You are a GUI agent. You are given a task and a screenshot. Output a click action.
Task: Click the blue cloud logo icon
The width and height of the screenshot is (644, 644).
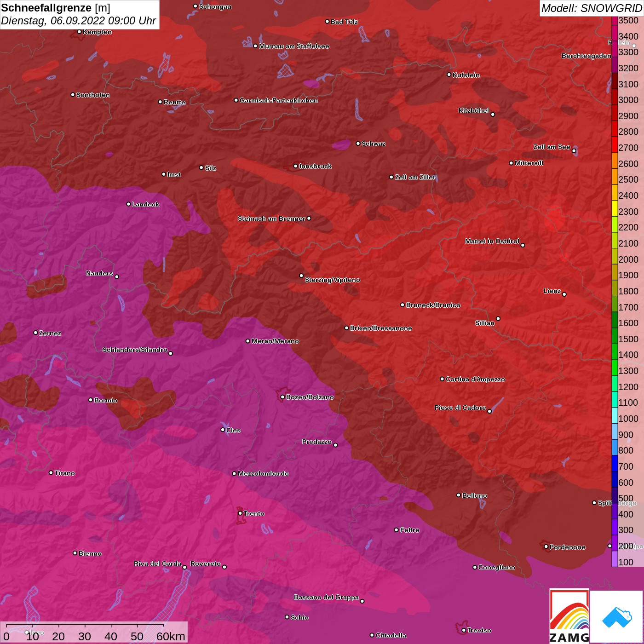[616, 617]
